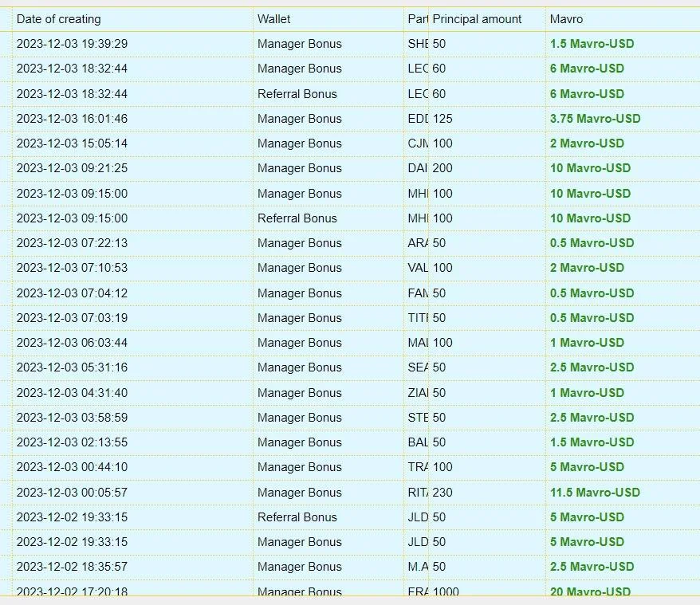Click 'Manager Bonus' in the 00:05:57 row
The height and width of the screenshot is (605, 700).
tap(300, 492)
